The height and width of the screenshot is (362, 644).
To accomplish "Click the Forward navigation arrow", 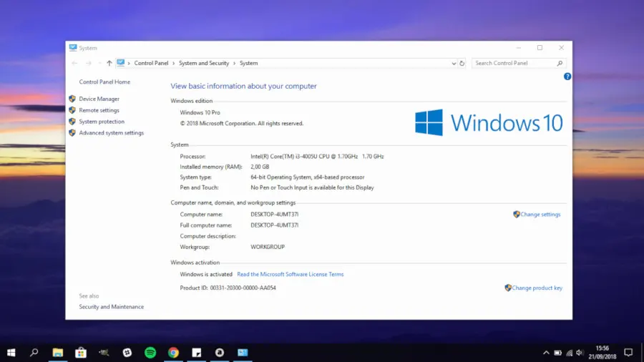I will coord(88,63).
